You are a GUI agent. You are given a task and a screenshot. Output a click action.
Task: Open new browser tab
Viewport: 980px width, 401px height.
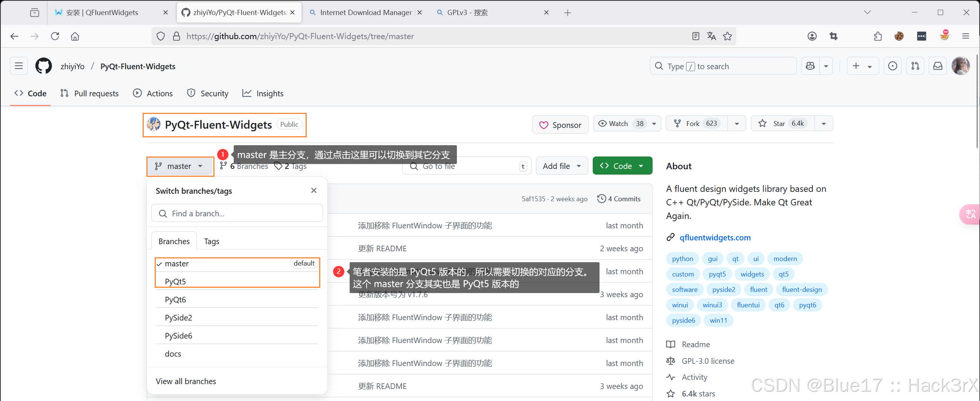pyautogui.click(x=567, y=12)
